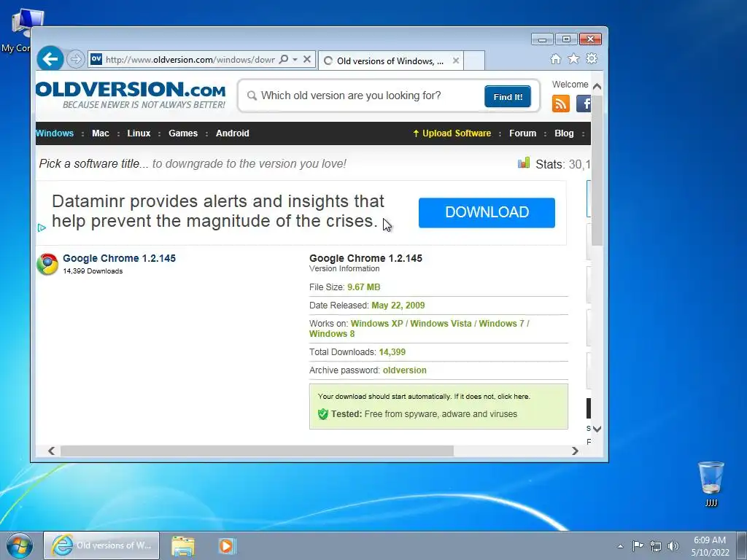Click the AdChoices triangle icon

(42, 227)
